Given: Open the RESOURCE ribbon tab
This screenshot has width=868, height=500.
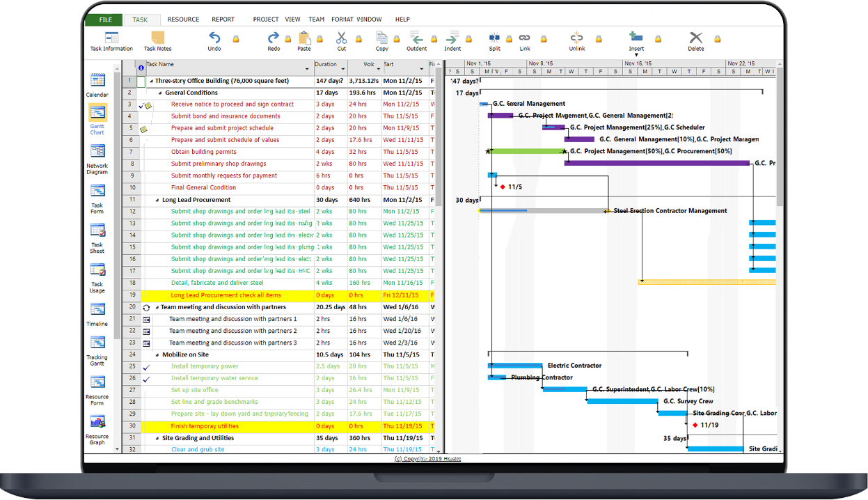Looking at the screenshot, I should [183, 19].
